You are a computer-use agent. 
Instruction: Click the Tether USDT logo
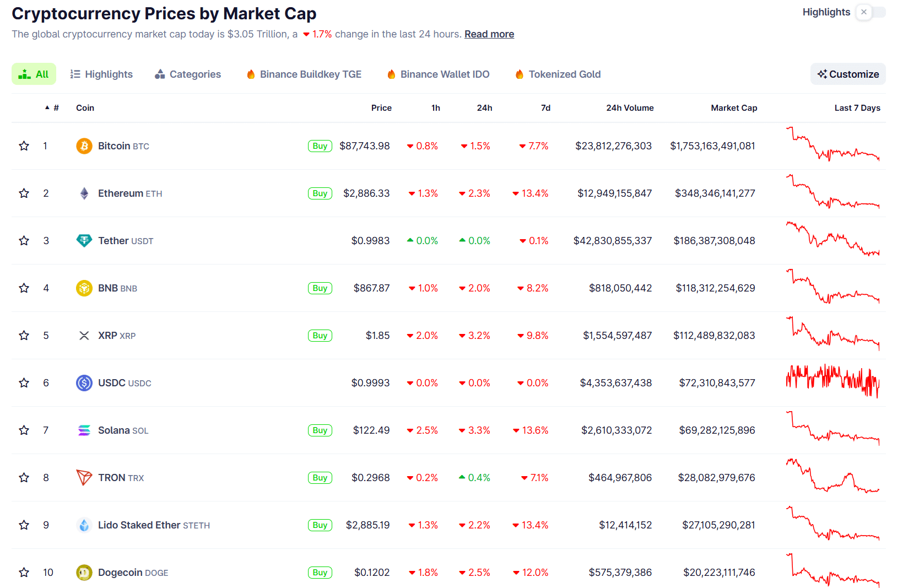click(84, 240)
